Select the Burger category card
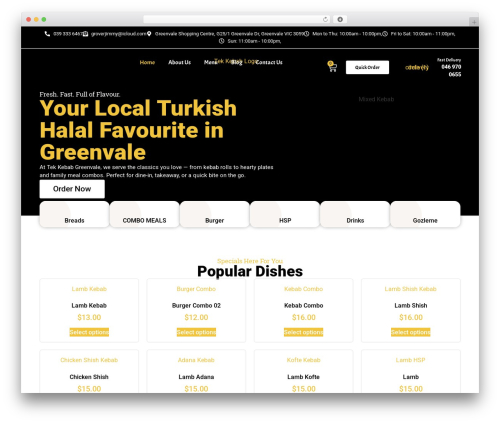Image resolution: width=500 pixels, height=423 pixels. 215,214
